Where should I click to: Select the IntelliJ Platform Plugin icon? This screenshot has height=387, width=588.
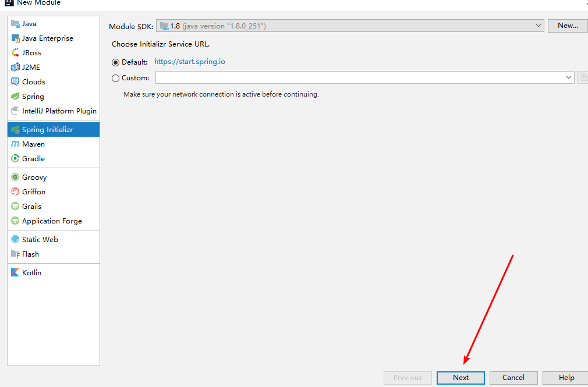tap(15, 111)
